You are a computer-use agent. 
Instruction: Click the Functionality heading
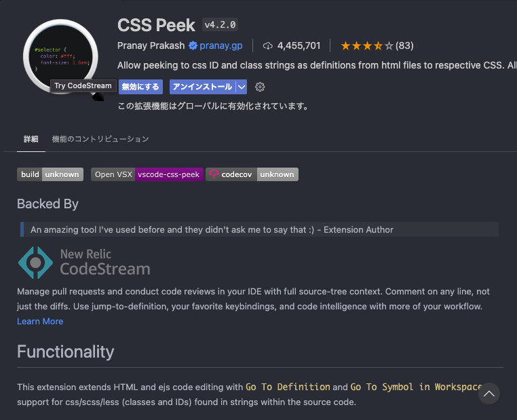[x=66, y=351]
